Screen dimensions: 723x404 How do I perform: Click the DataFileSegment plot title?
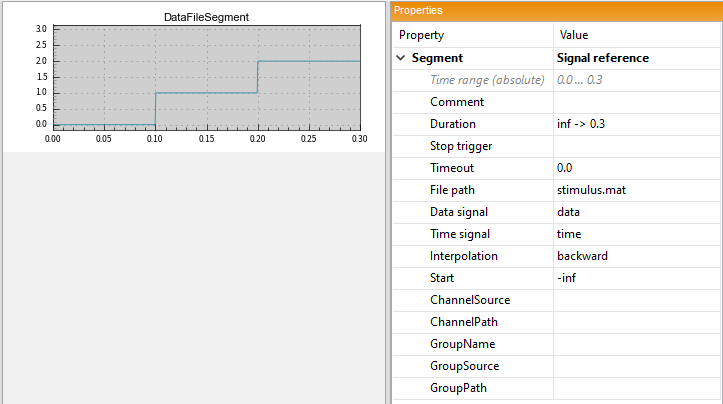(206, 17)
